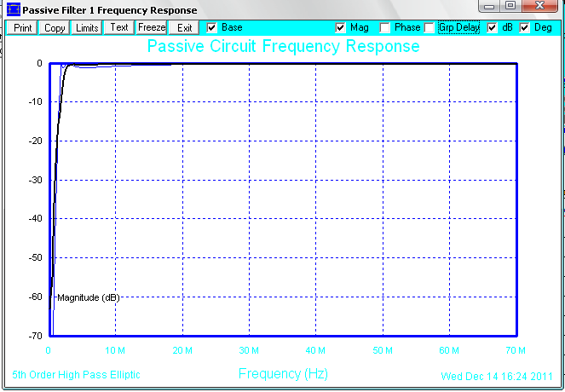Image resolution: width=565 pixels, height=392 pixels.
Task: Click the date stamp 'Wed Dec 14 16:24 2011'
Action: 497,376
